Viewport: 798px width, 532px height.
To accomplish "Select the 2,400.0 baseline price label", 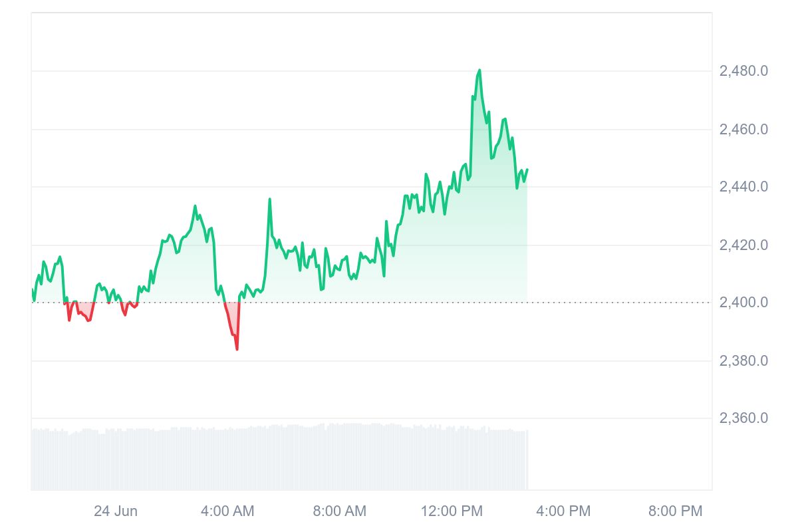I will pos(743,303).
